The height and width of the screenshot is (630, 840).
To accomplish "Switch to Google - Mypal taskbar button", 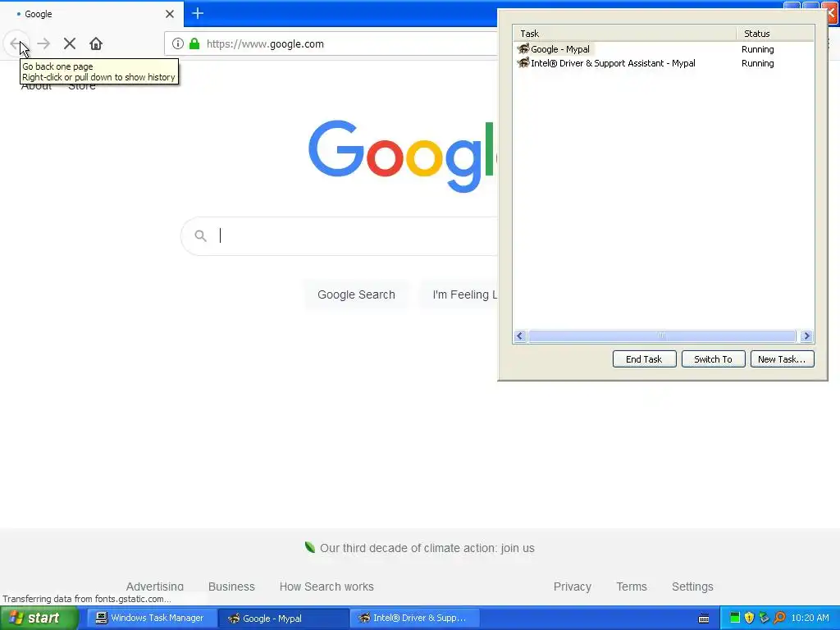I will pos(284,618).
